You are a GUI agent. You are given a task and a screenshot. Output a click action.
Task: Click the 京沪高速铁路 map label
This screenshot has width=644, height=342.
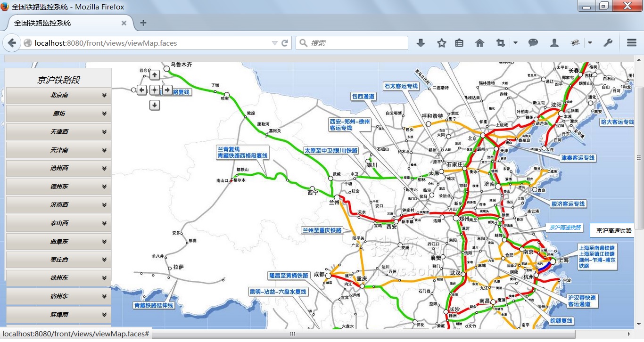point(566,228)
